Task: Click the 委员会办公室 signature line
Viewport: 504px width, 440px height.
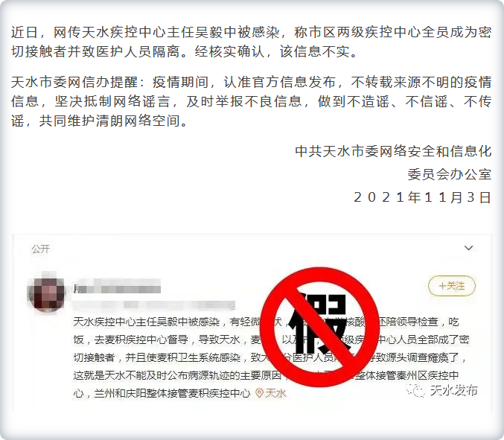Action: click(450, 174)
